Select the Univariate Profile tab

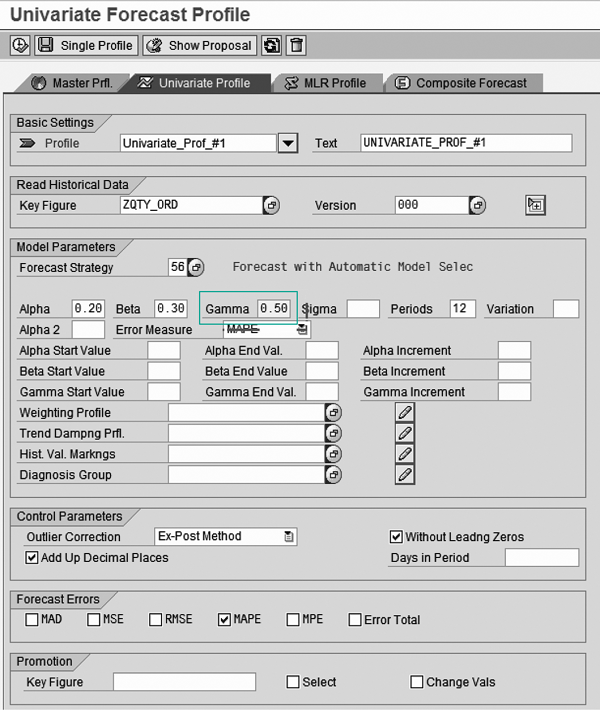(x=196, y=83)
